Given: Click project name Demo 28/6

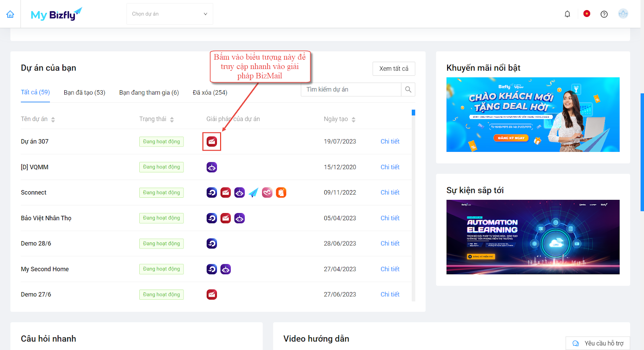Looking at the screenshot, I should point(36,244).
